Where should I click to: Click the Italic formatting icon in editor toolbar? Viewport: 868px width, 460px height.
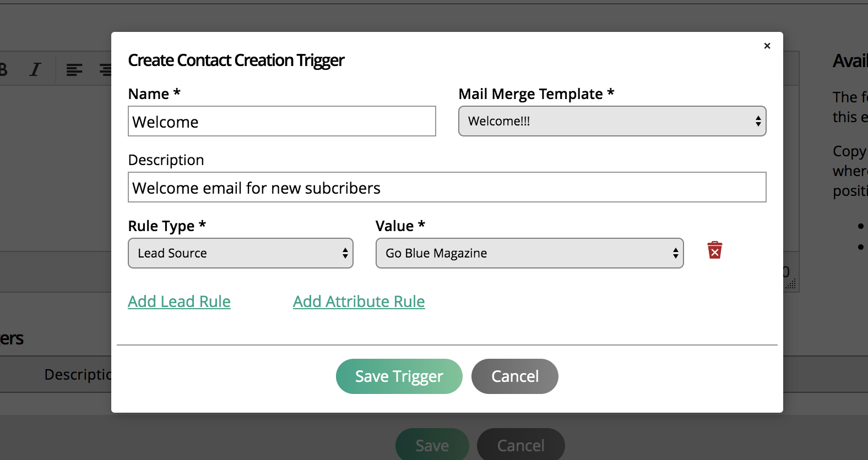point(35,69)
